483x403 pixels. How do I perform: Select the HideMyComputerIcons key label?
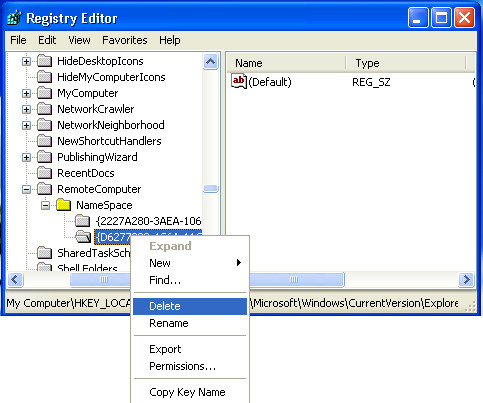point(111,77)
